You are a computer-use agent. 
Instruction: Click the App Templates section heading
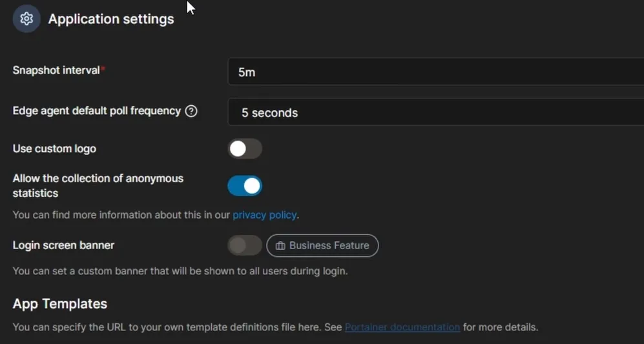(x=60, y=304)
